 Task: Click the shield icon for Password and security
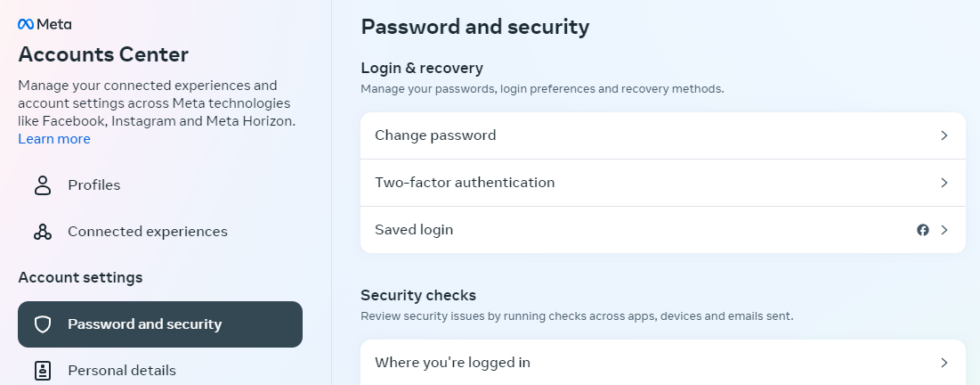pos(43,324)
